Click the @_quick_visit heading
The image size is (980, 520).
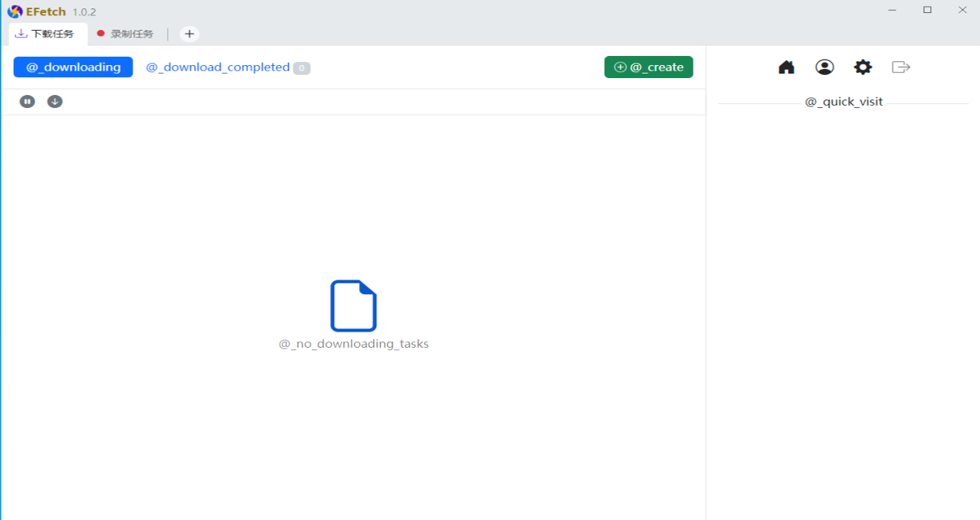coord(844,102)
